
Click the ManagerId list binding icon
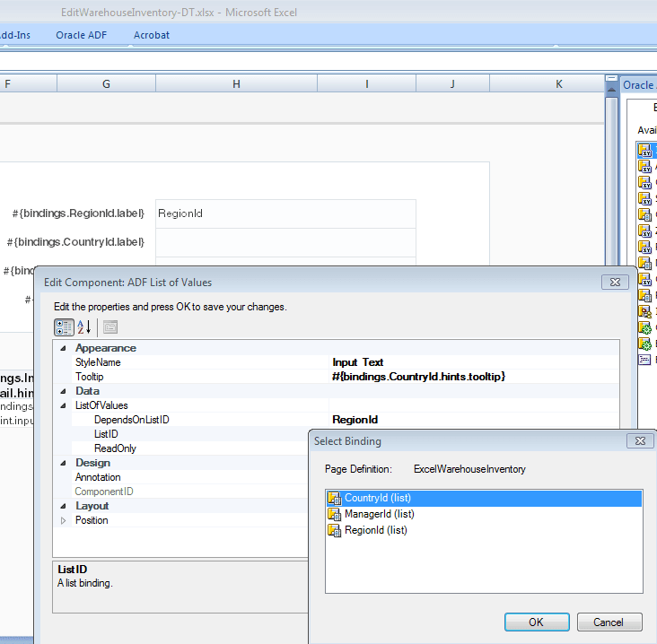tap(334, 514)
